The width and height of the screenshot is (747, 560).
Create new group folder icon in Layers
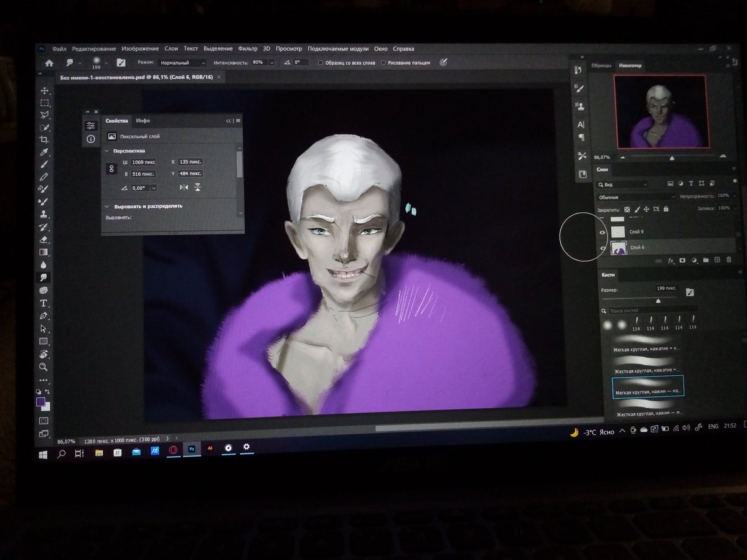[x=705, y=260]
